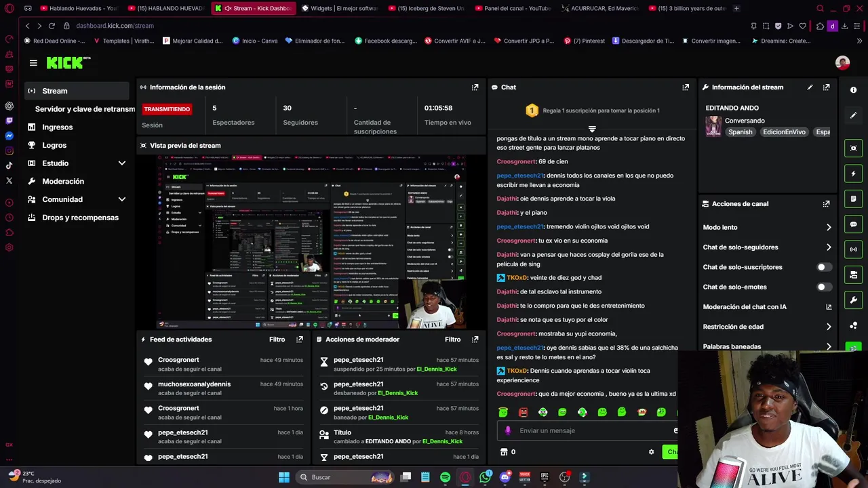The height and width of the screenshot is (488, 868).
Task: Toggle Chat de solo-emotes switch
Action: [824, 287]
